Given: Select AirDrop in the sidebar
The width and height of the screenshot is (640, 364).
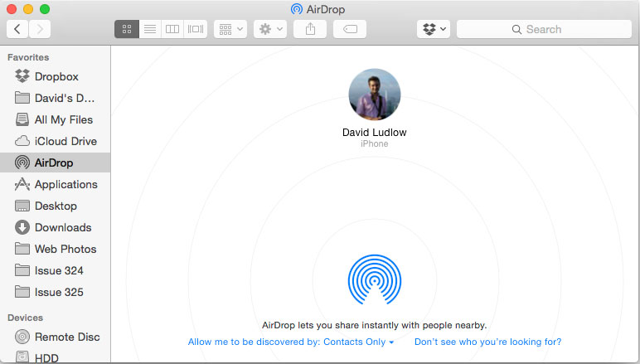Looking at the screenshot, I should (55, 163).
